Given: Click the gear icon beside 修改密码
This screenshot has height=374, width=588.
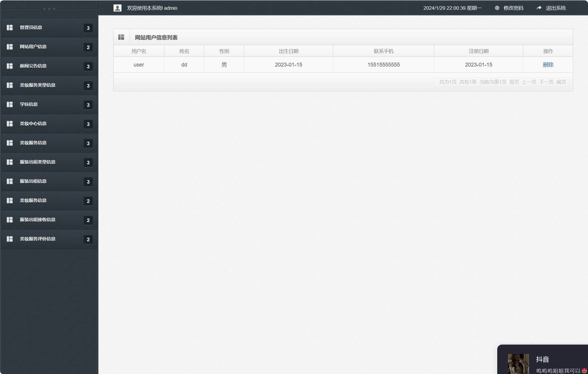Looking at the screenshot, I should (x=497, y=8).
